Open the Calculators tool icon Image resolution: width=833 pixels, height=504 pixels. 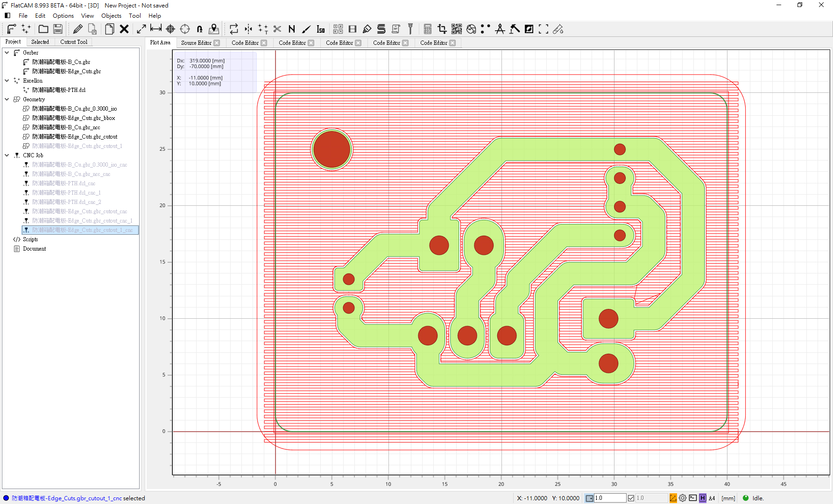[427, 29]
